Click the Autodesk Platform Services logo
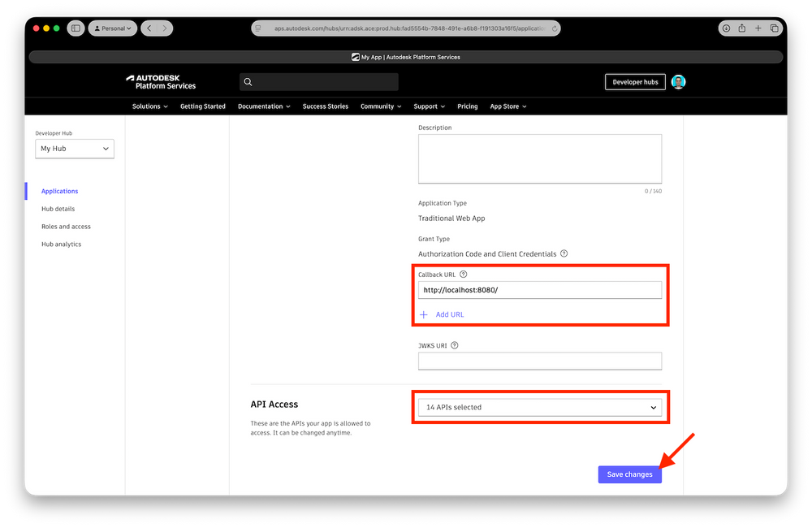This screenshot has height=528, width=812. point(161,82)
